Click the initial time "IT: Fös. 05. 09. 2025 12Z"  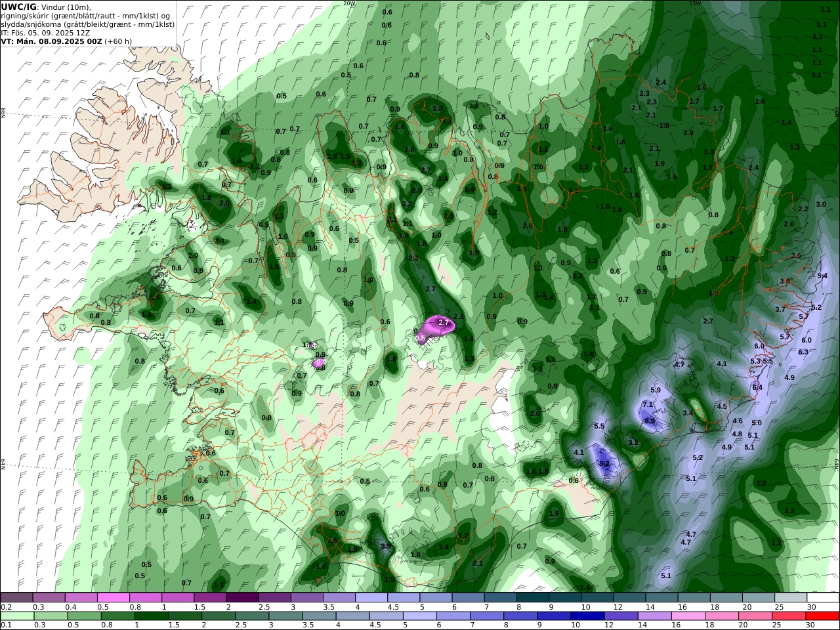tap(45, 32)
